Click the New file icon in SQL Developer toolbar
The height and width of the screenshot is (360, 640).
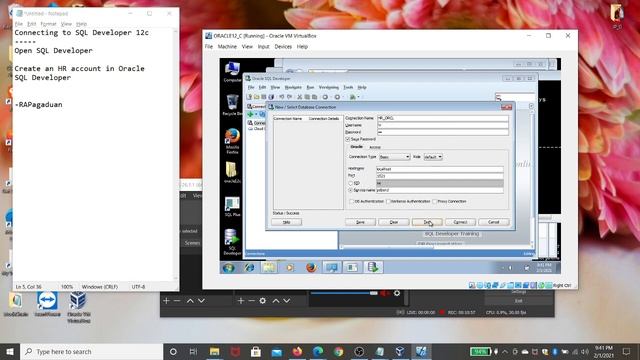(x=249, y=97)
